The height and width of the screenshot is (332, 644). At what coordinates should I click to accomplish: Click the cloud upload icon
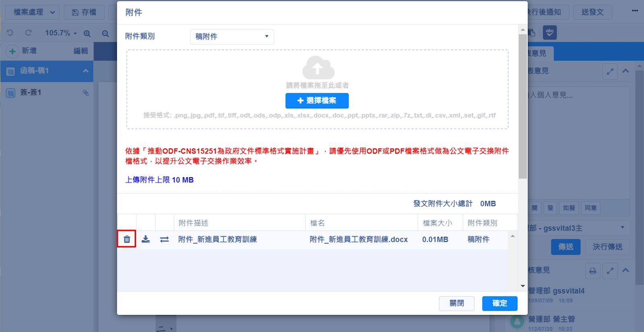[318, 68]
